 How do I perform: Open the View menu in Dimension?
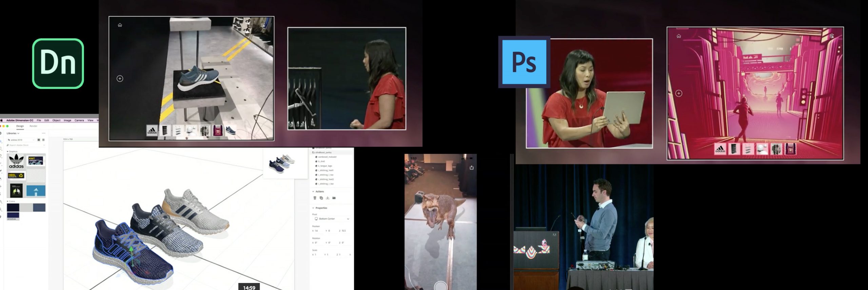[x=91, y=120]
